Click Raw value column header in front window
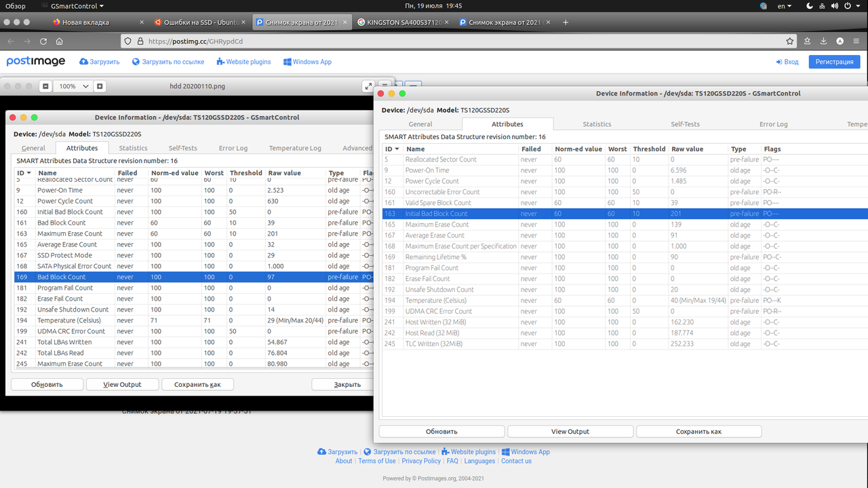 coord(698,149)
